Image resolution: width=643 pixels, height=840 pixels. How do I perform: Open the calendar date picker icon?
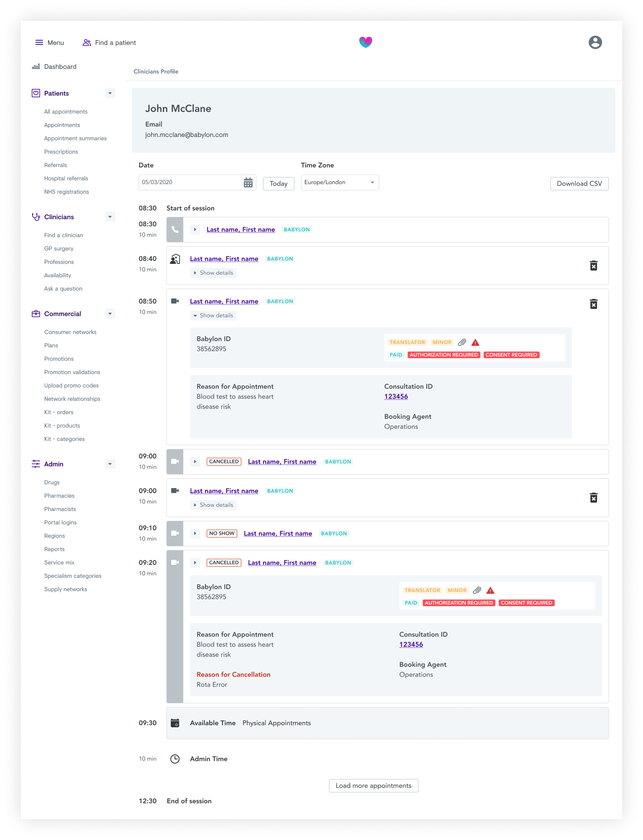248,182
